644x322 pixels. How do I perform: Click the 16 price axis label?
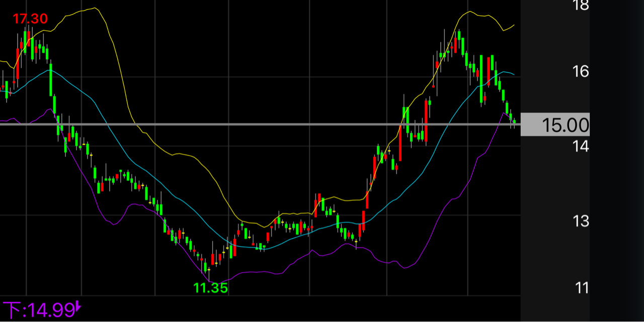coord(580,71)
